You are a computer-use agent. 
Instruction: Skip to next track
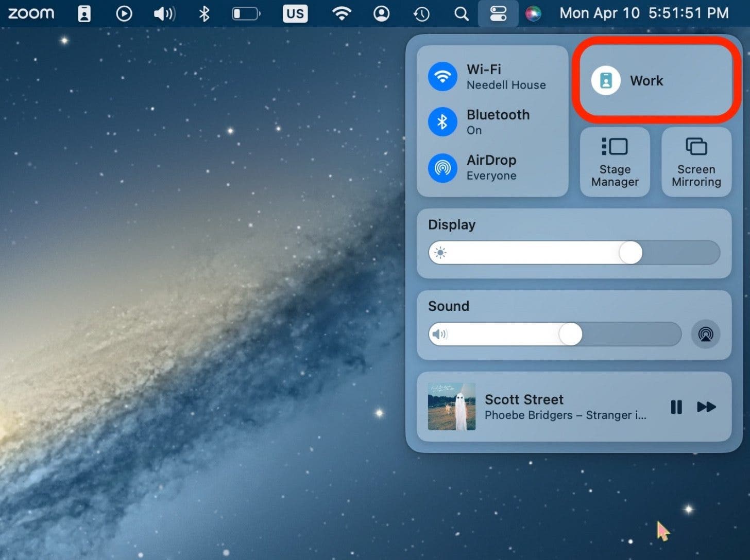[706, 407]
